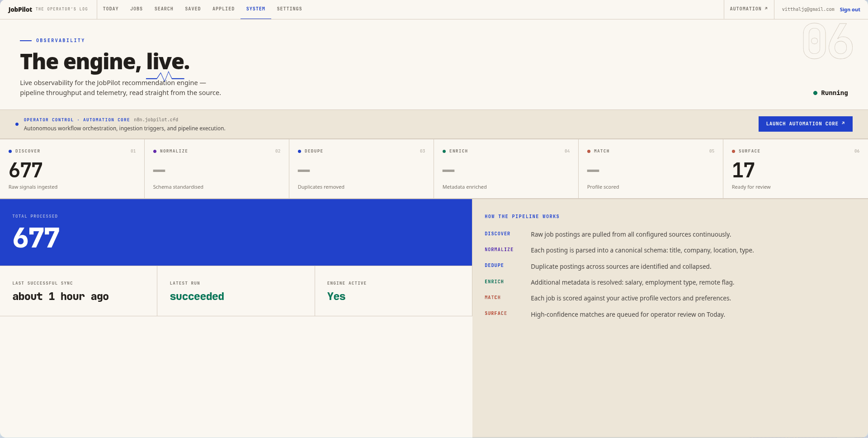The width and height of the screenshot is (868, 438).
Task: Open the Settings tab
Action: [x=289, y=9]
